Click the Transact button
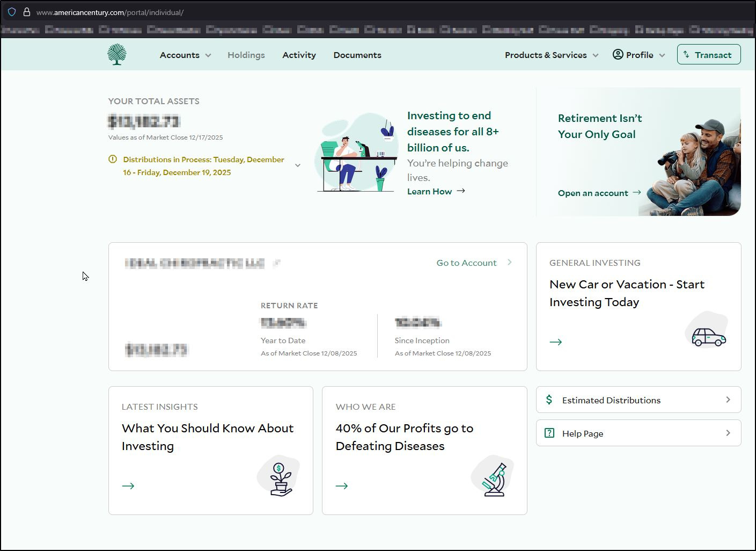Viewport: 756px width, 551px height. [709, 54]
